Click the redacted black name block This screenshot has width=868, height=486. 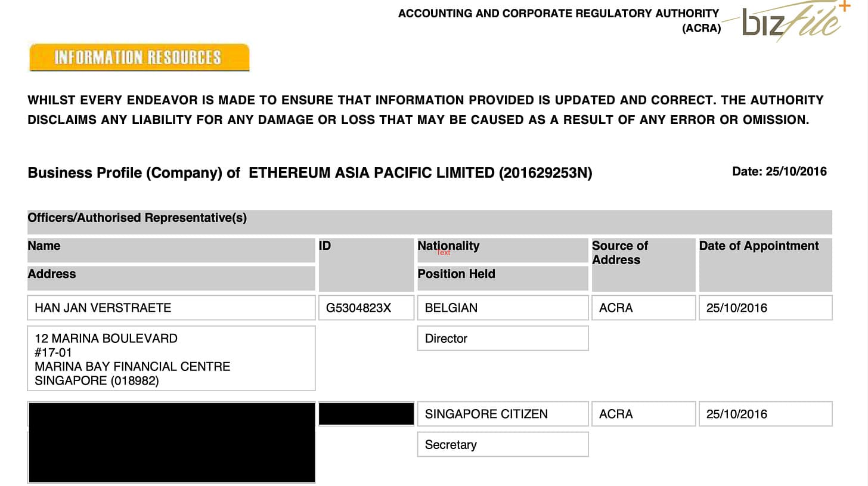pos(171,442)
